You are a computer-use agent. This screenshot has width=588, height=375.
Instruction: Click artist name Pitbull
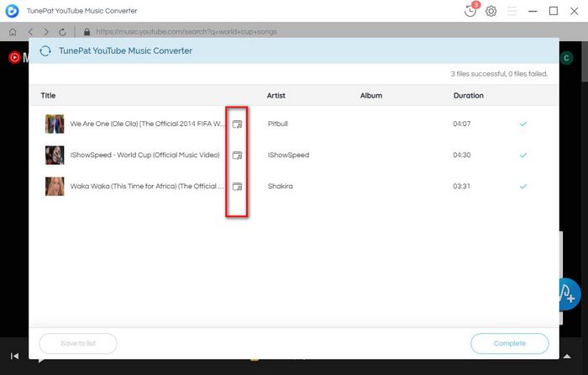click(278, 124)
